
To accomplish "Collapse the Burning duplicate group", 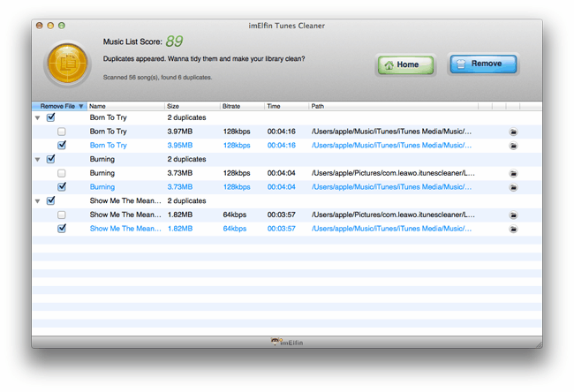I will (x=37, y=160).
